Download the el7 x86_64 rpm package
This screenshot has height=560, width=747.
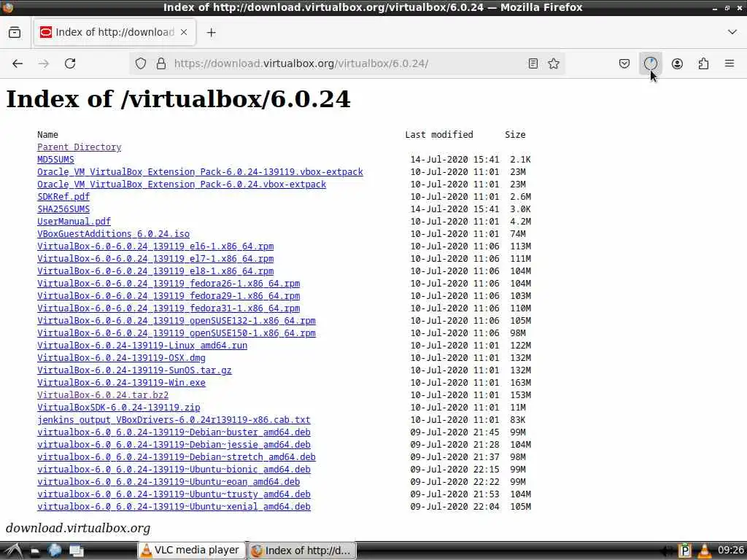pos(155,259)
